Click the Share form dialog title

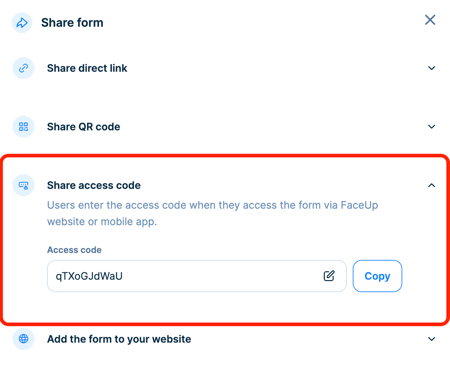(x=72, y=23)
